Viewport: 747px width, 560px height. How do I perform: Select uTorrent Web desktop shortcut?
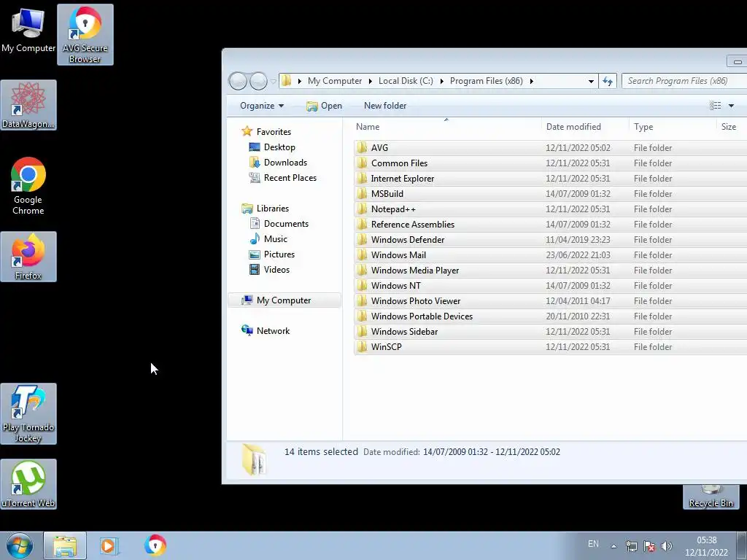point(28,484)
